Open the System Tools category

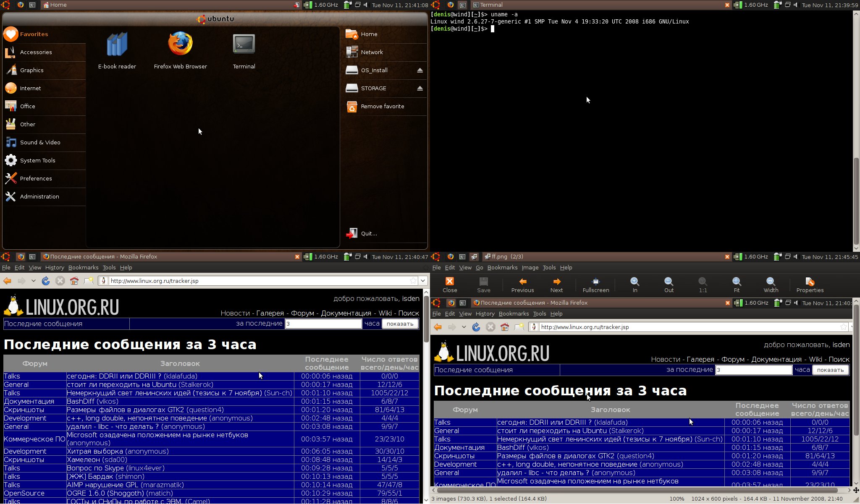44,161
